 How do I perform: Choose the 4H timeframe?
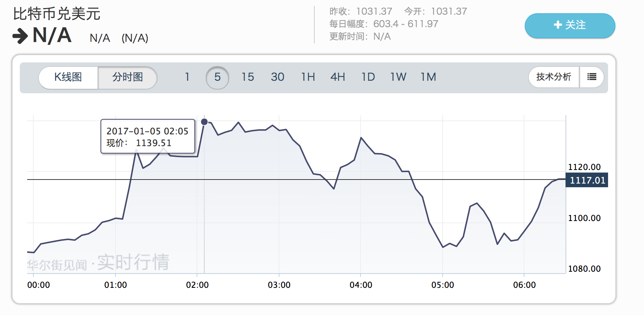pos(338,77)
